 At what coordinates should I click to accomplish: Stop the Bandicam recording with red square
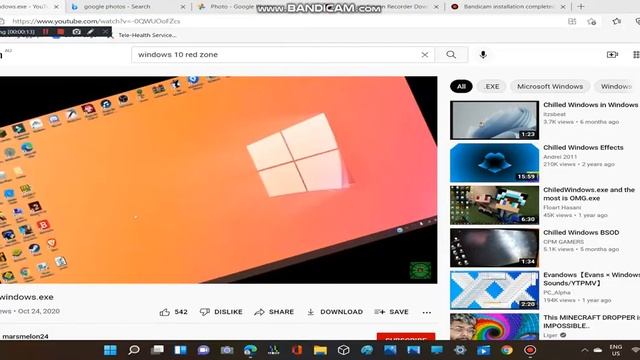(x=61, y=31)
